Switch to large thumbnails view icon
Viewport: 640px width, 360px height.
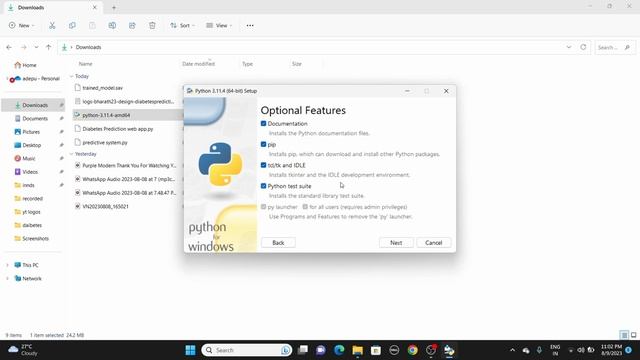pyautogui.click(x=633, y=335)
